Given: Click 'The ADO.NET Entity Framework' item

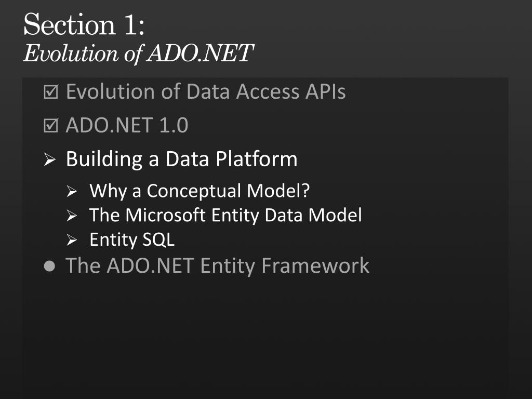Looking at the screenshot, I should coord(218,265).
